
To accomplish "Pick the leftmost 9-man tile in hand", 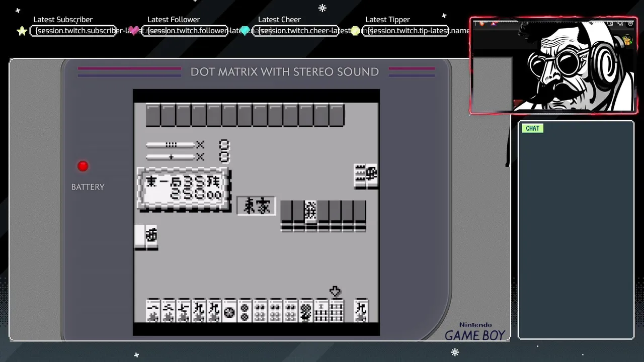I will (199, 311).
